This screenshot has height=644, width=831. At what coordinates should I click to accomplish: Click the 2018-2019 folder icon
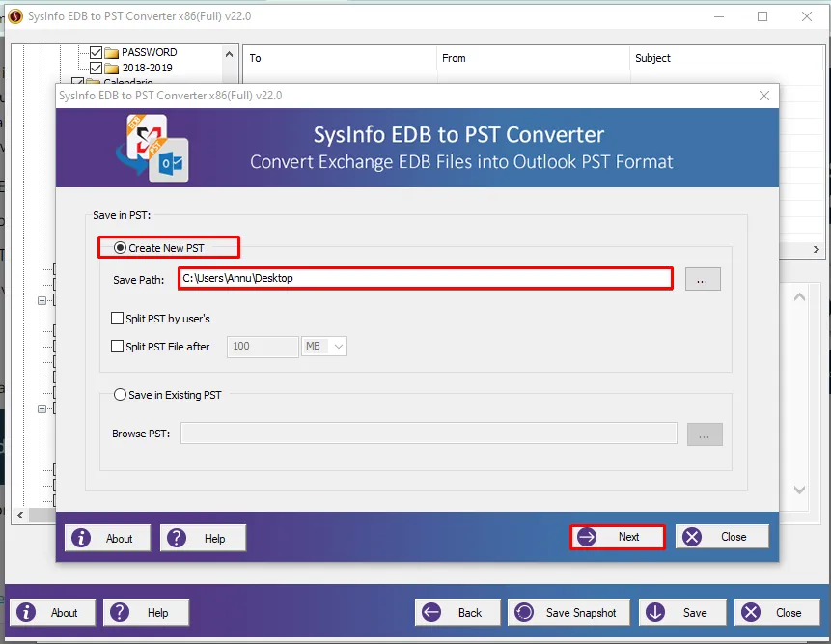point(111,68)
